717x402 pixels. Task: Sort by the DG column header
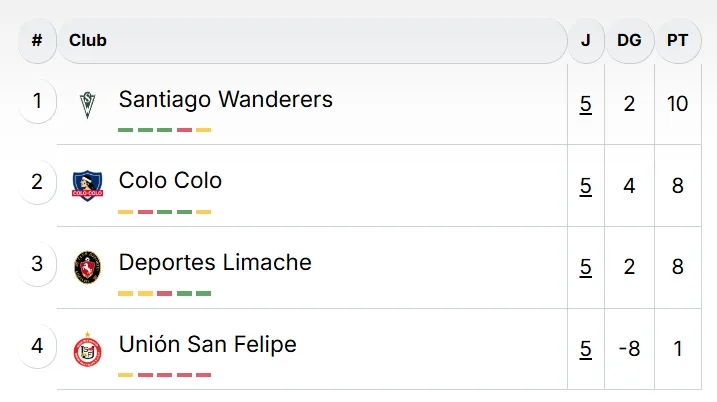(629, 41)
